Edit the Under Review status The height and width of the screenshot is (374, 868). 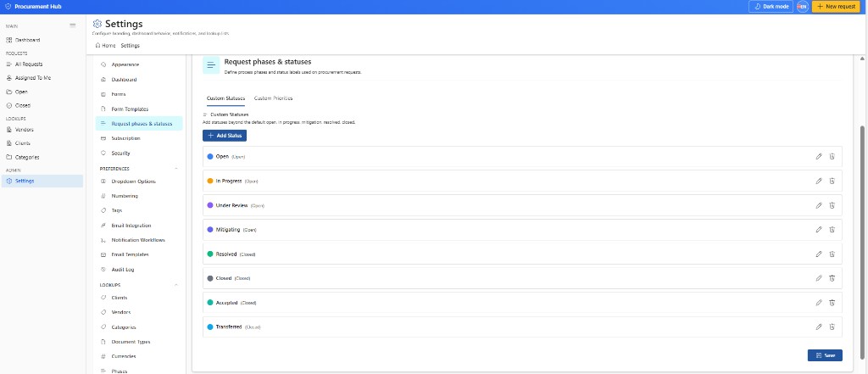click(819, 205)
